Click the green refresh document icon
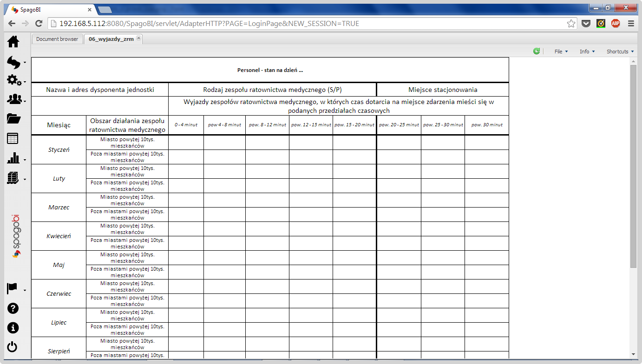 coord(537,52)
